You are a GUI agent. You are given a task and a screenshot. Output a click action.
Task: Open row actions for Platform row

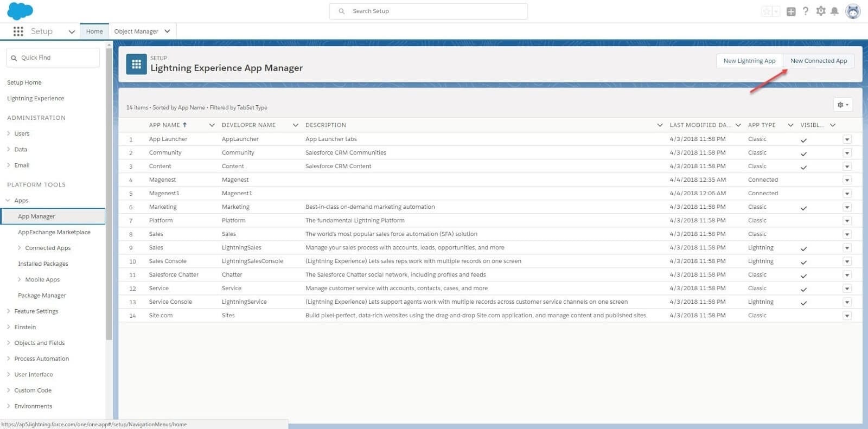(847, 221)
